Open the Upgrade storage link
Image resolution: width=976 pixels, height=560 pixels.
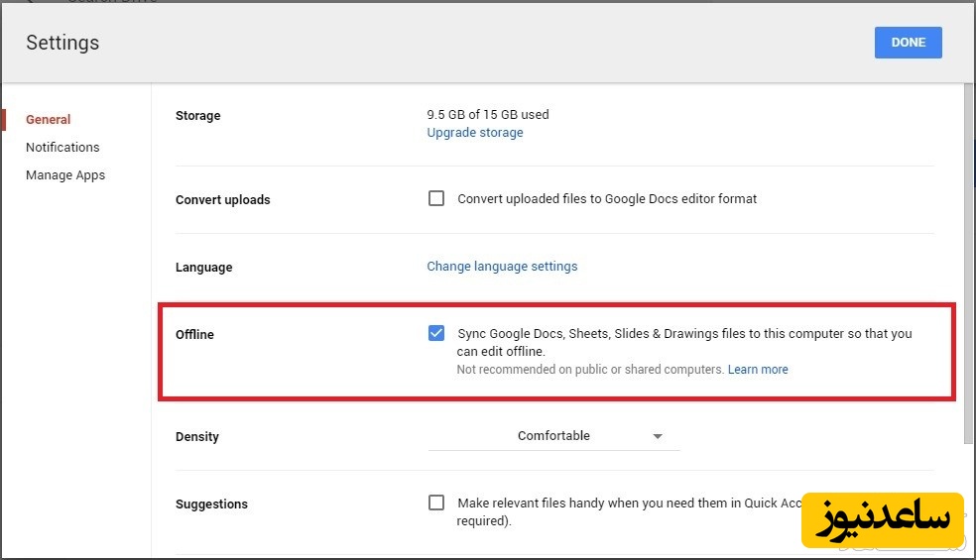tap(474, 133)
